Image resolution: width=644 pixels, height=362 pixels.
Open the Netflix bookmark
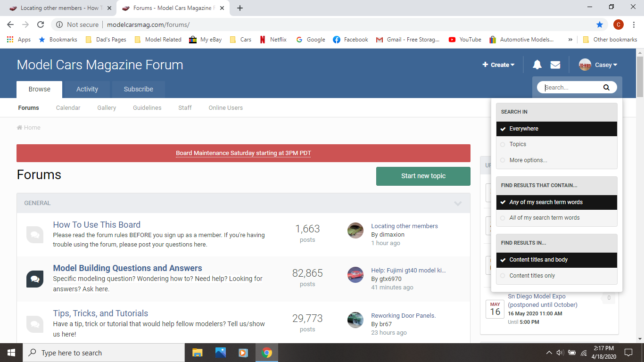pyautogui.click(x=273, y=40)
